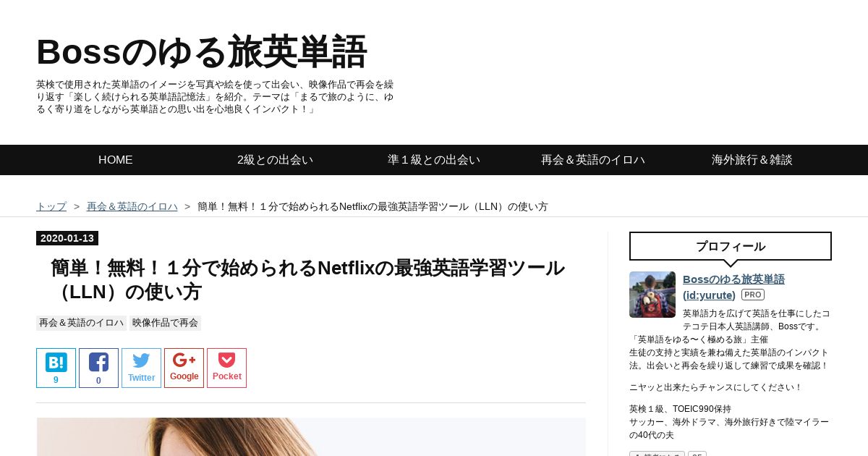Select 再会＆英語のイロハ category tag under title
Screen dimensions: 868x456
[x=81, y=323]
